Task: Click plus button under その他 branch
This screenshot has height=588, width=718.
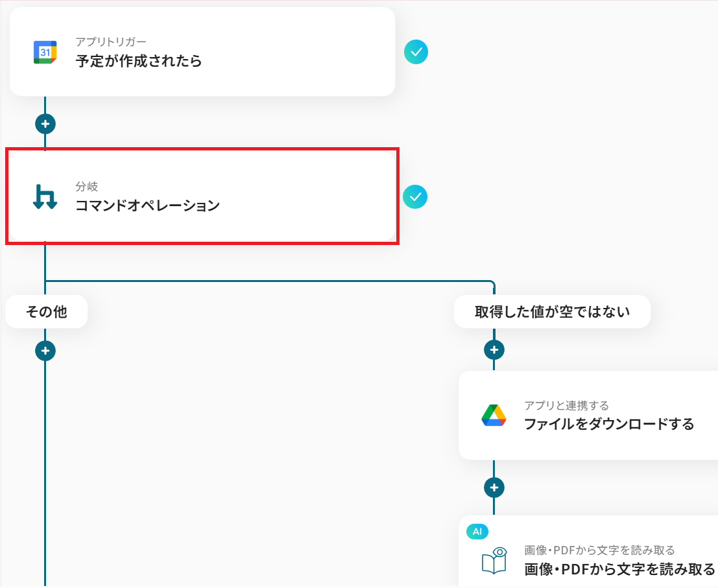Action: pyautogui.click(x=45, y=351)
